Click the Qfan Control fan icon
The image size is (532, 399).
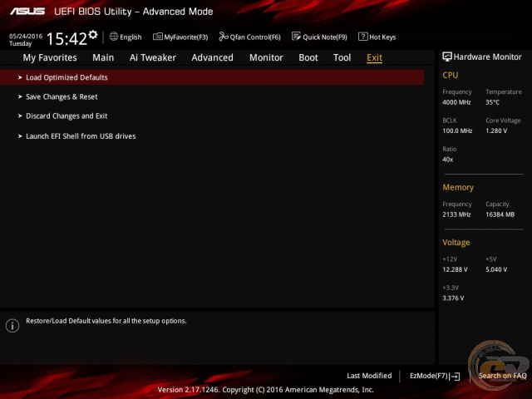[x=224, y=37]
